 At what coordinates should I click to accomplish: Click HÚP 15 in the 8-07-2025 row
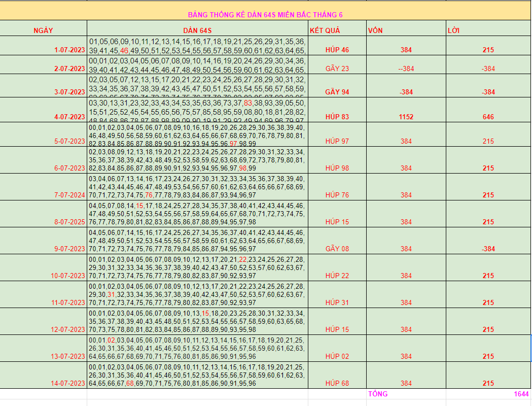click(337, 214)
